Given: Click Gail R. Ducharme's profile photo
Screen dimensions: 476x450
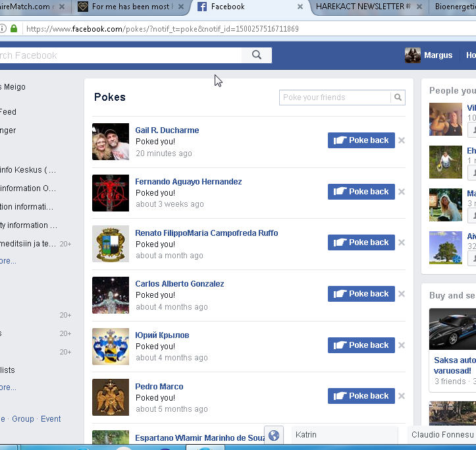Looking at the screenshot, I should (111, 142).
